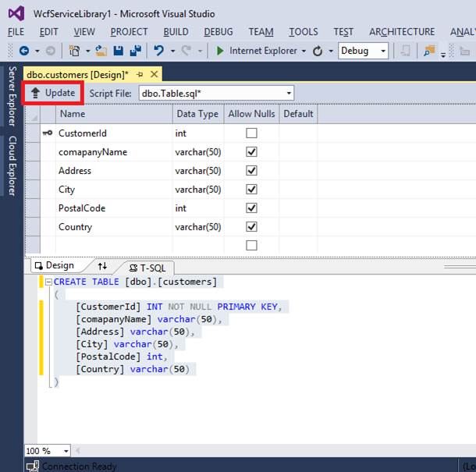The width and height of the screenshot is (476, 472).
Task: Select the City column name cell
Action: (113, 190)
